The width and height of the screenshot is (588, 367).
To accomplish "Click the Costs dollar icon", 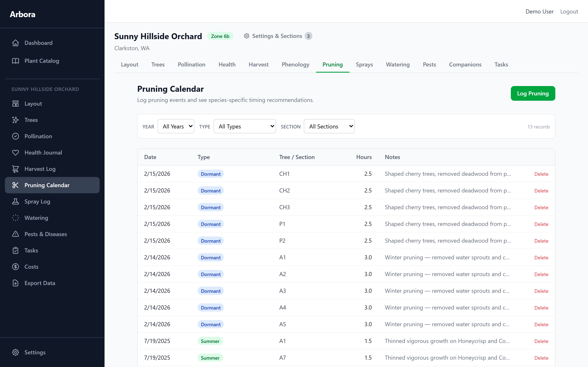I will coord(16,266).
